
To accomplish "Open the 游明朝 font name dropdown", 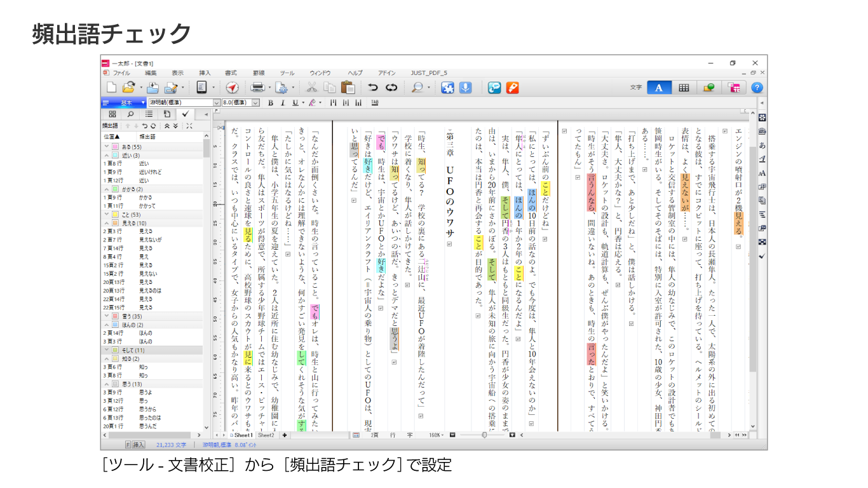I will click(x=217, y=103).
